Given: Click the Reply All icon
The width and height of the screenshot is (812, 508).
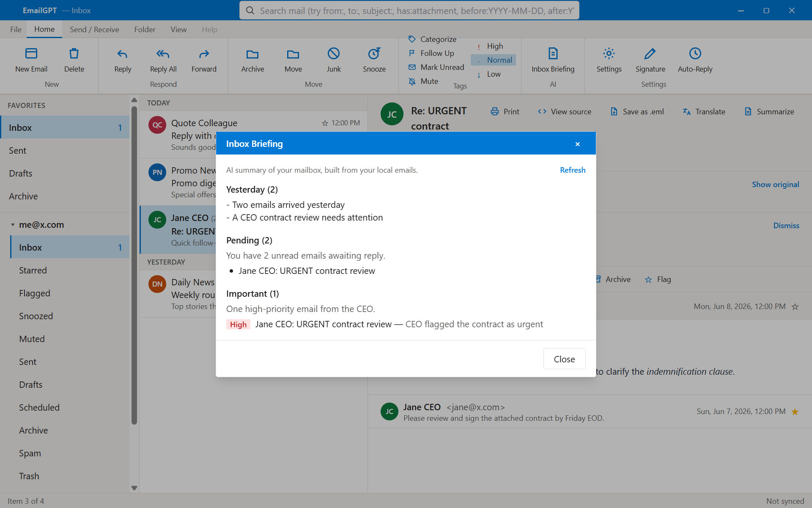Looking at the screenshot, I should point(163,54).
